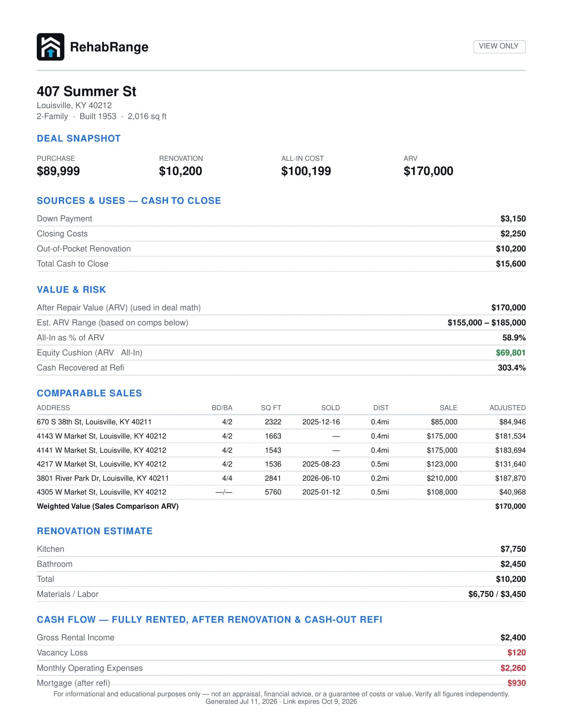Click the COMPARABLE SALES section heading

89,393
